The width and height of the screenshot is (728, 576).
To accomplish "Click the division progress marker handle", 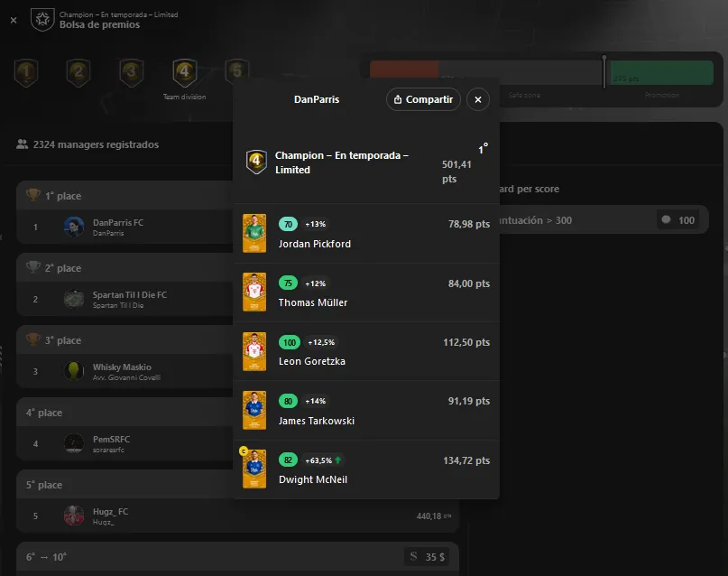I will pyautogui.click(x=604, y=71).
